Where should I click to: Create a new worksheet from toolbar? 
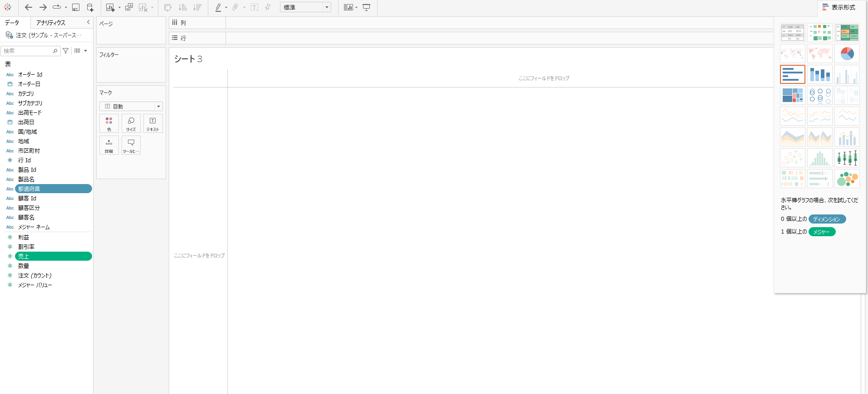click(110, 7)
